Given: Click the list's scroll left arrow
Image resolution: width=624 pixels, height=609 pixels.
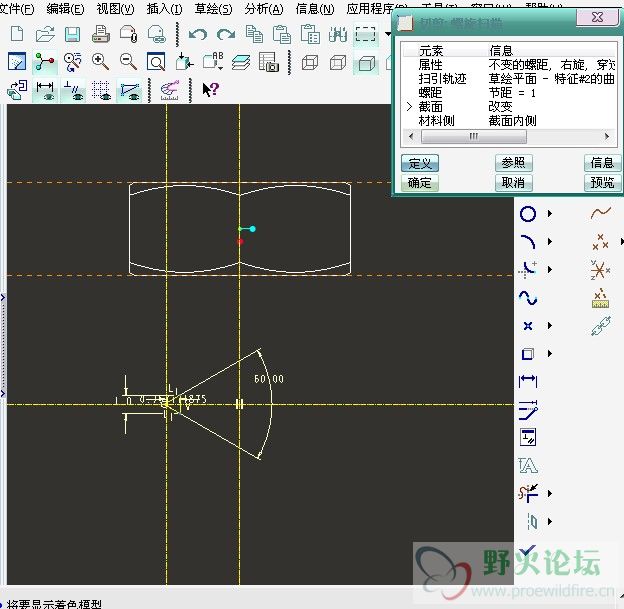Looking at the screenshot, I should click(411, 137).
